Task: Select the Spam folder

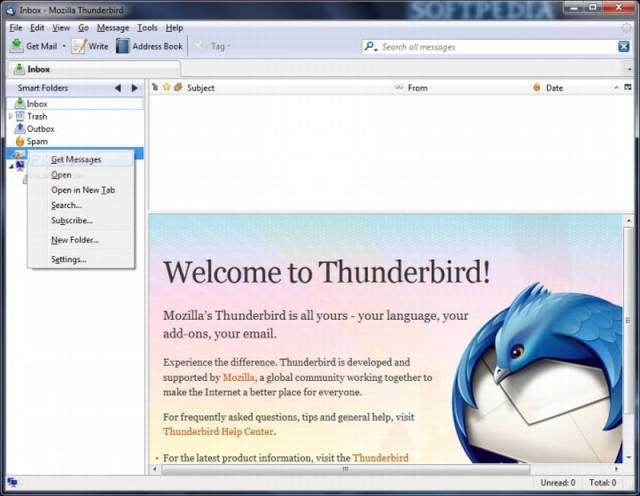Action: coord(36,141)
